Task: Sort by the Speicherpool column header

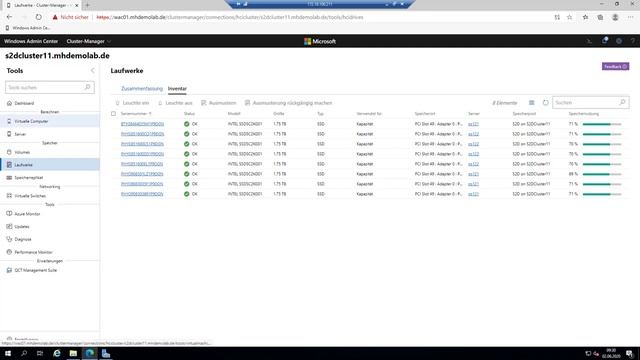Action: [x=524, y=113]
